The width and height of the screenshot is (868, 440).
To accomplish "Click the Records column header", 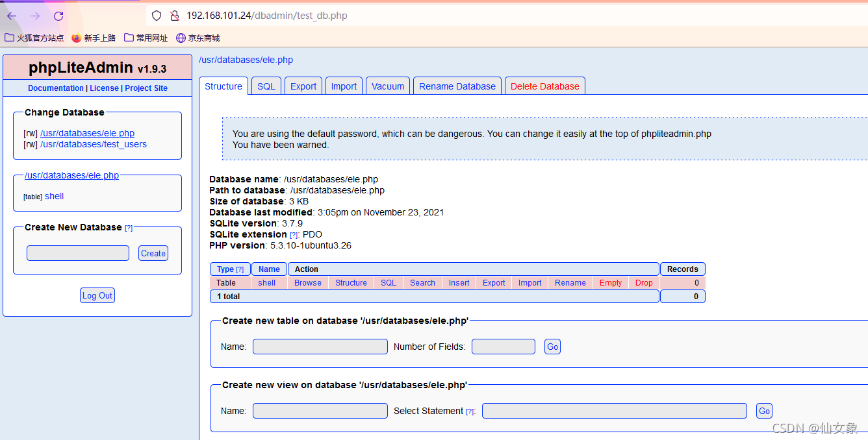I will (683, 269).
